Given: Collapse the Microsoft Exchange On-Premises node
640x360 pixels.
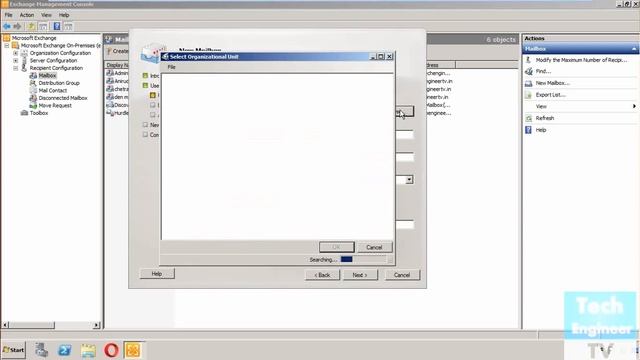Looking at the screenshot, I should [7, 45].
